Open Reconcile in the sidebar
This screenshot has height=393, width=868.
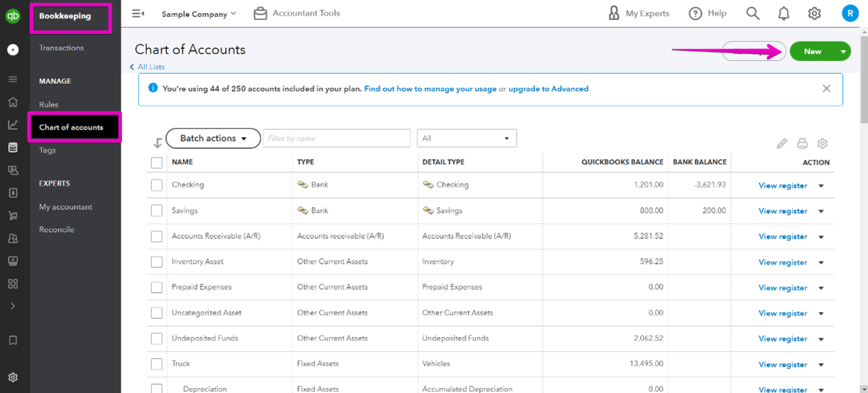pos(57,230)
